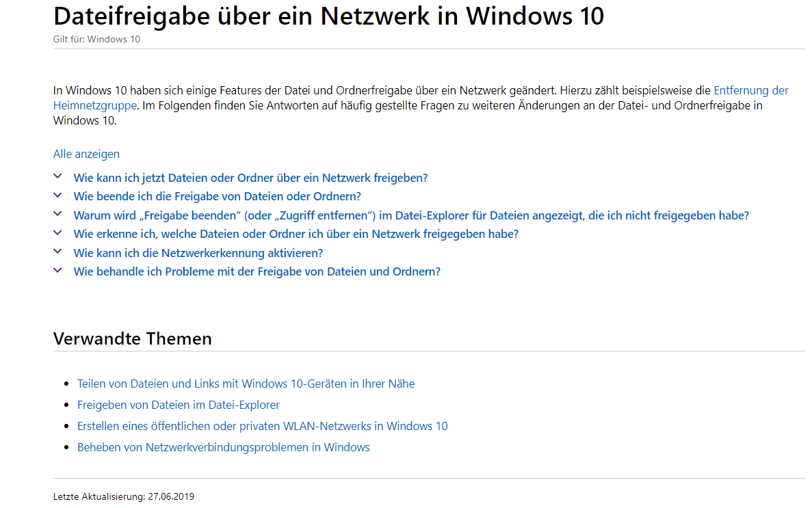Image resolution: width=812 pixels, height=508 pixels.
Task: Click the "Verwandte Themen" heading
Action: (x=133, y=338)
